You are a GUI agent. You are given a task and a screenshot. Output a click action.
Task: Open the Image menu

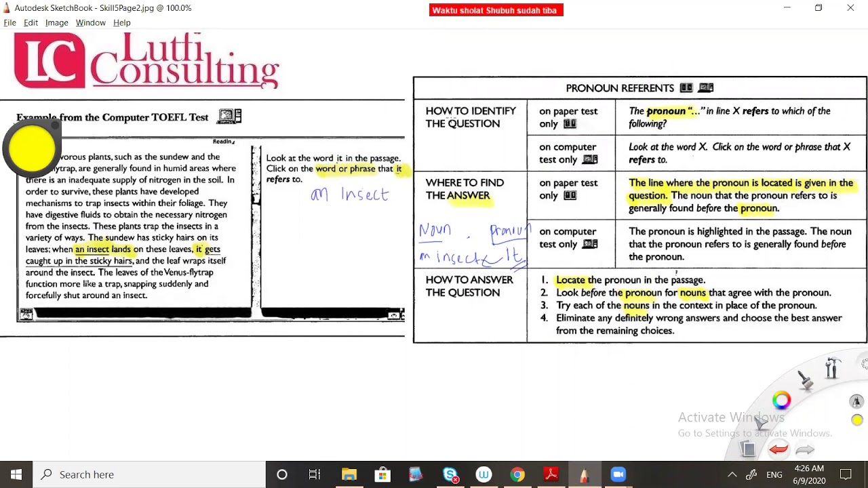click(x=56, y=22)
